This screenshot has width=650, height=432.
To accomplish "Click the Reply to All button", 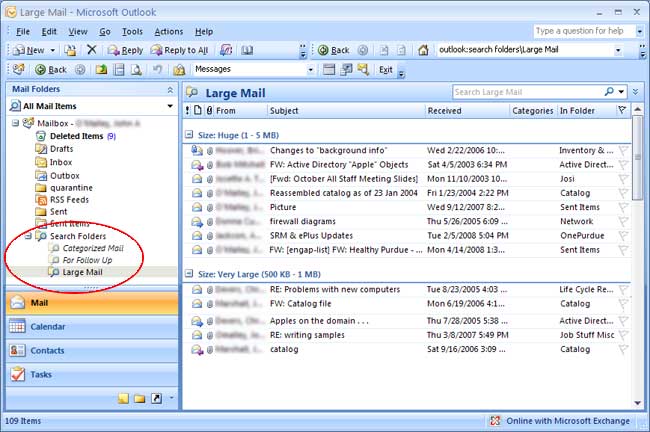I will tap(180, 50).
